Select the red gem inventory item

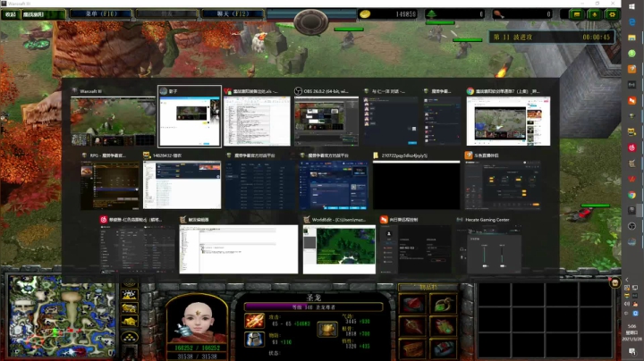click(x=412, y=304)
